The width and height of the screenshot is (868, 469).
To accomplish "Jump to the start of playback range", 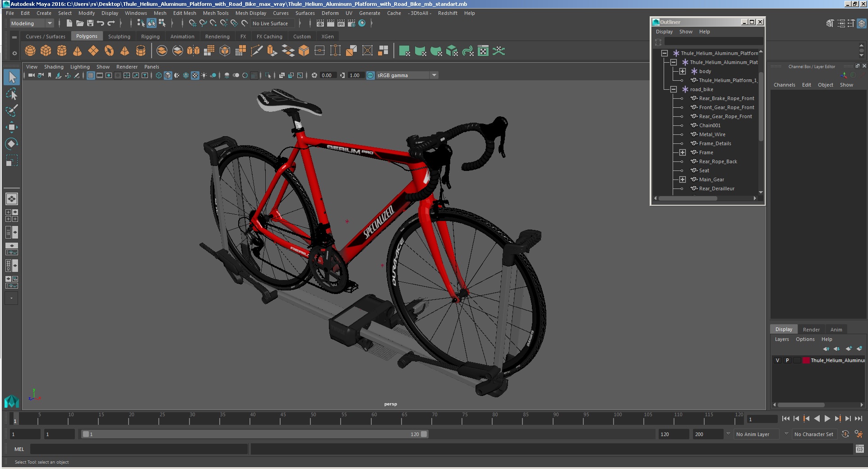I will [785, 419].
